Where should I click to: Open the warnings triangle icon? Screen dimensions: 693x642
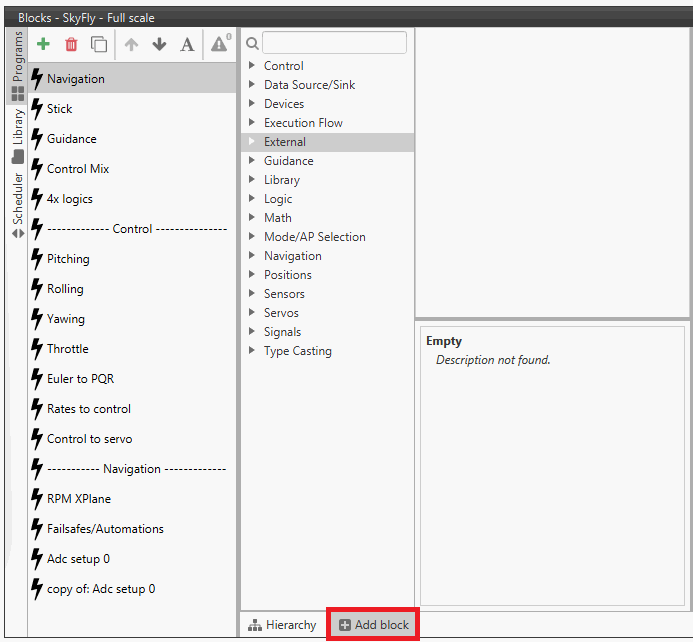click(x=219, y=43)
